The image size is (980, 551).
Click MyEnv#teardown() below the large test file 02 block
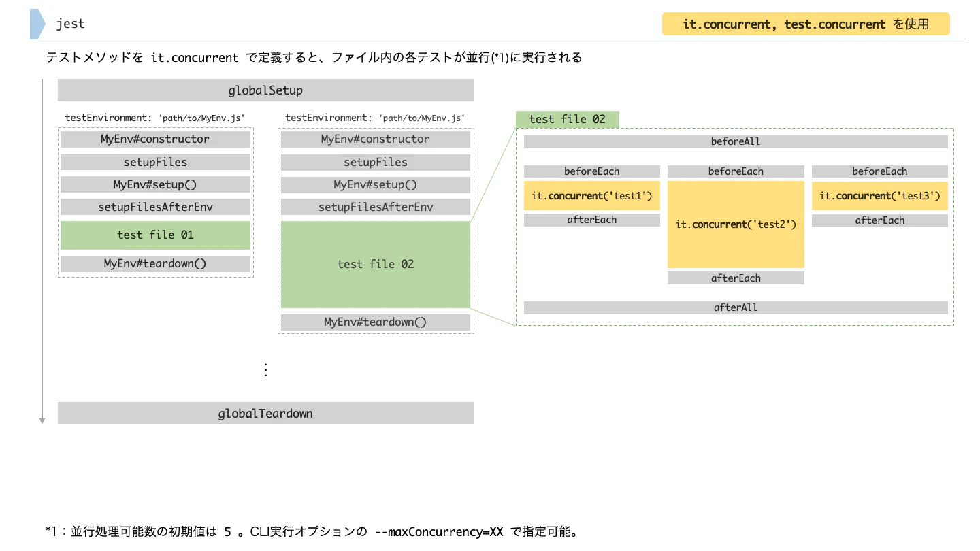tap(376, 322)
